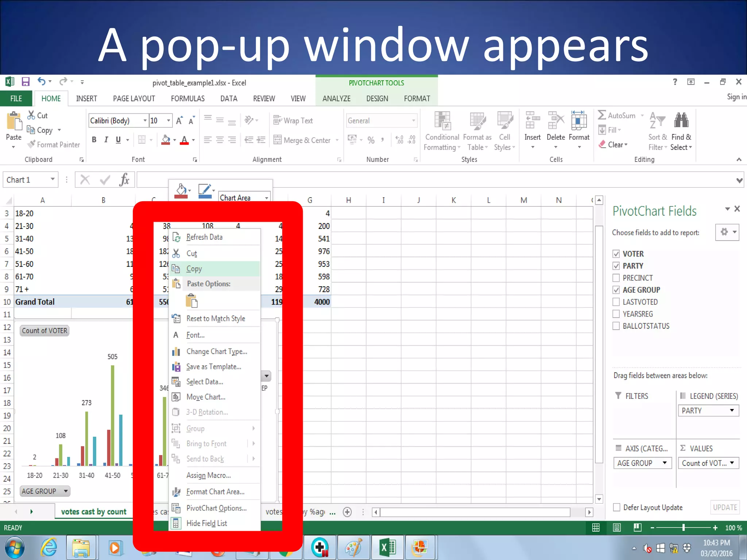Open the General number format dropdown
The height and width of the screenshot is (560, 747).
tap(414, 121)
